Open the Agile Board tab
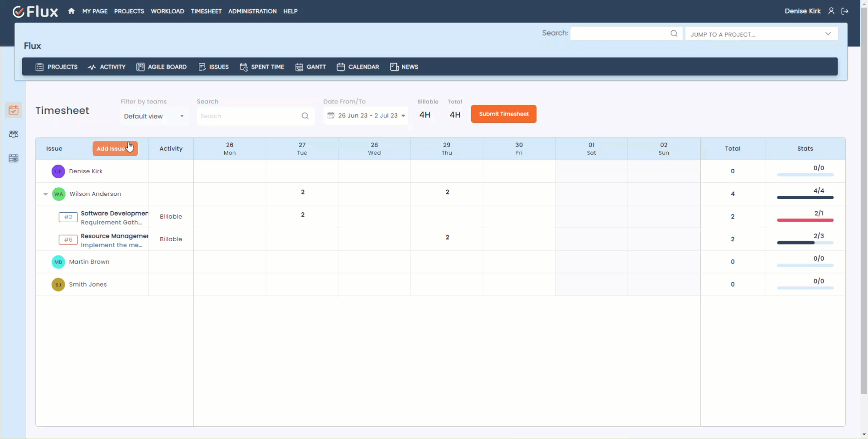Image resolution: width=868 pixels, height=439 pixels. 162,67
